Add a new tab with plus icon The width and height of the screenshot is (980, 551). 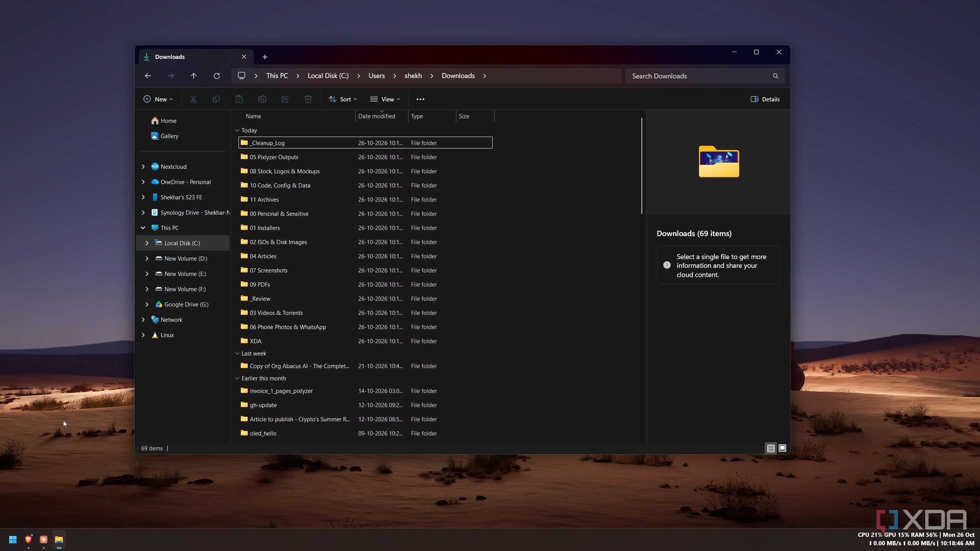click(265, 57)
